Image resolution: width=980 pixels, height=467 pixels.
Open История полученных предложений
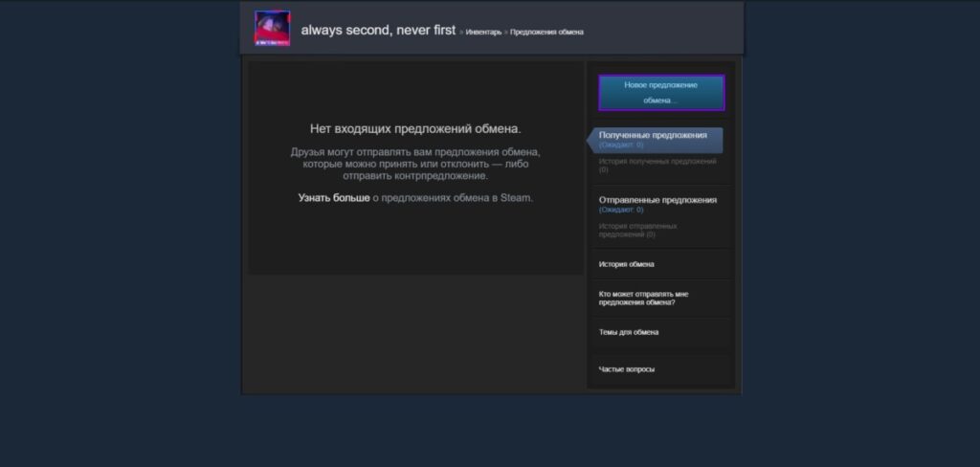657,165
